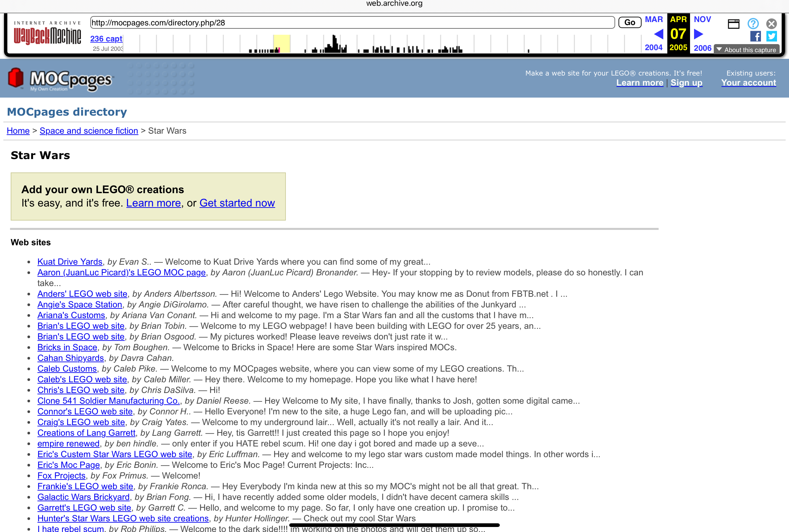This screenshot has width=789, height=532.
Task: Close the Wayback Machine toolbar
Action: pos(771,23)
